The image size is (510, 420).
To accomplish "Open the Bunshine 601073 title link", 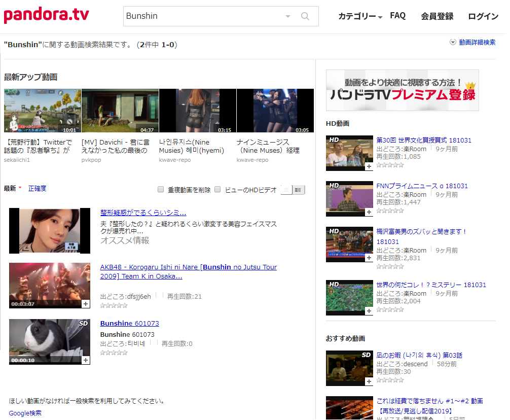I will coord(129,324).
